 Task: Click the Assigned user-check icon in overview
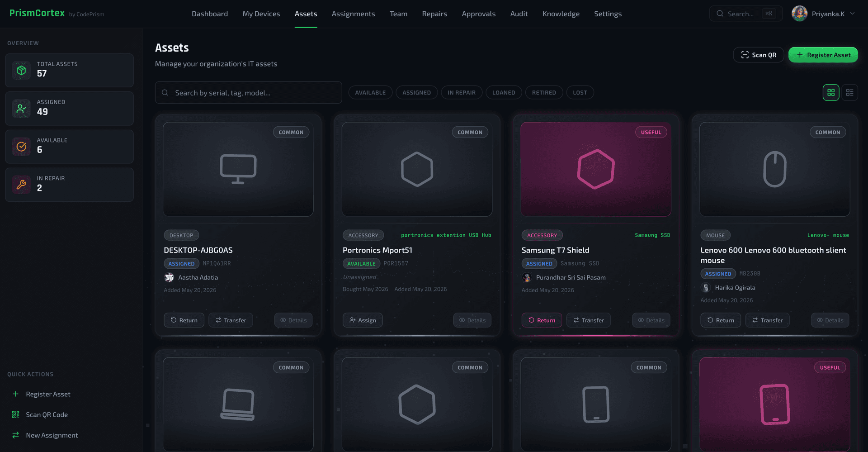(21, 109)
